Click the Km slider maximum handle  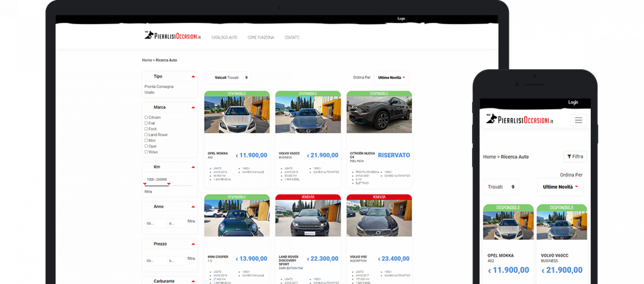(169, 184)
